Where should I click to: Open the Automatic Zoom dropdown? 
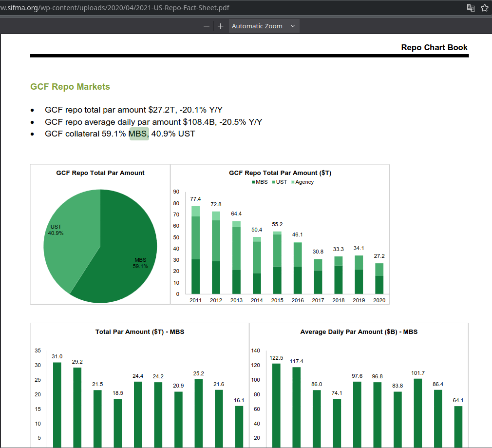[x=264, y=26]
